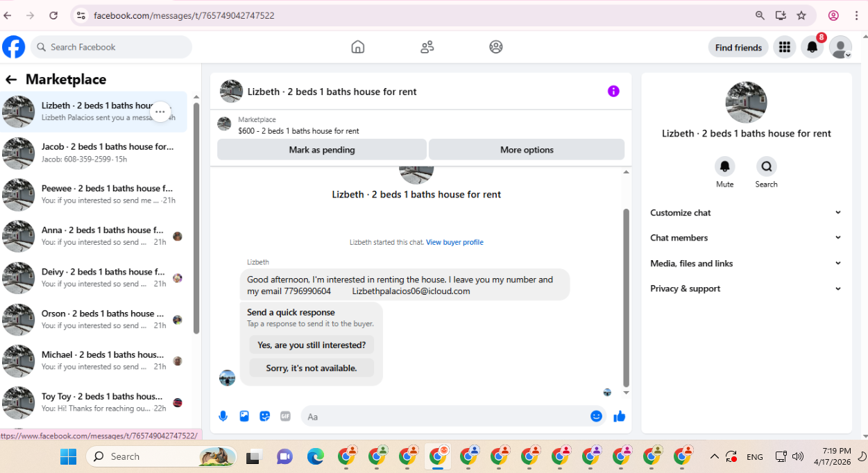
Task: Click ENG language indicator in tray
Action: [754, 457]
